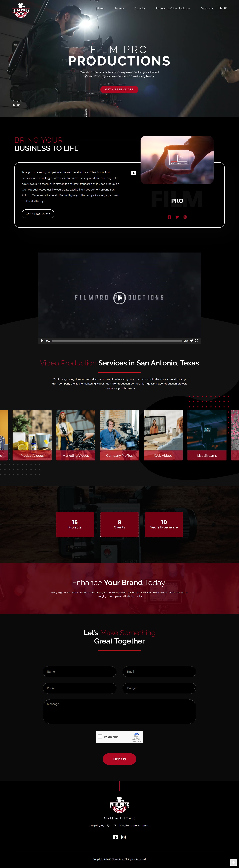Click envelope email icon in footer
Viewport: 239px width, 868px height.
click(115, 826)
